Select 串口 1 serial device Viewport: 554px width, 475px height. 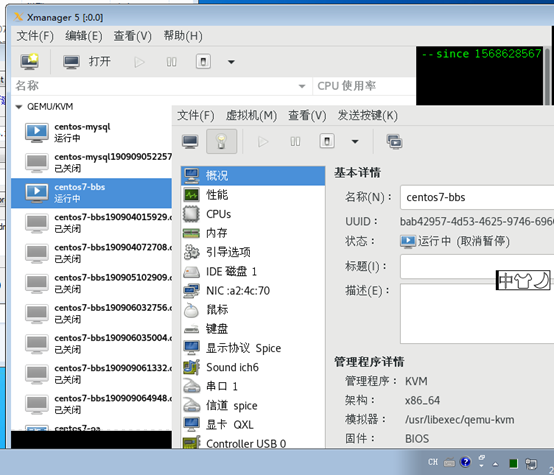pyautogui.click(x=253, y=386)
